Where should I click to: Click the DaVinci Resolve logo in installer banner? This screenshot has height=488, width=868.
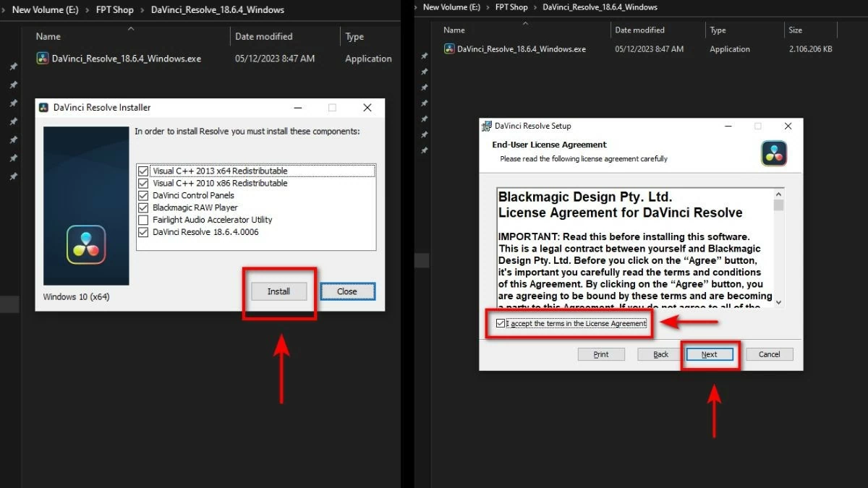pos(86,244)
